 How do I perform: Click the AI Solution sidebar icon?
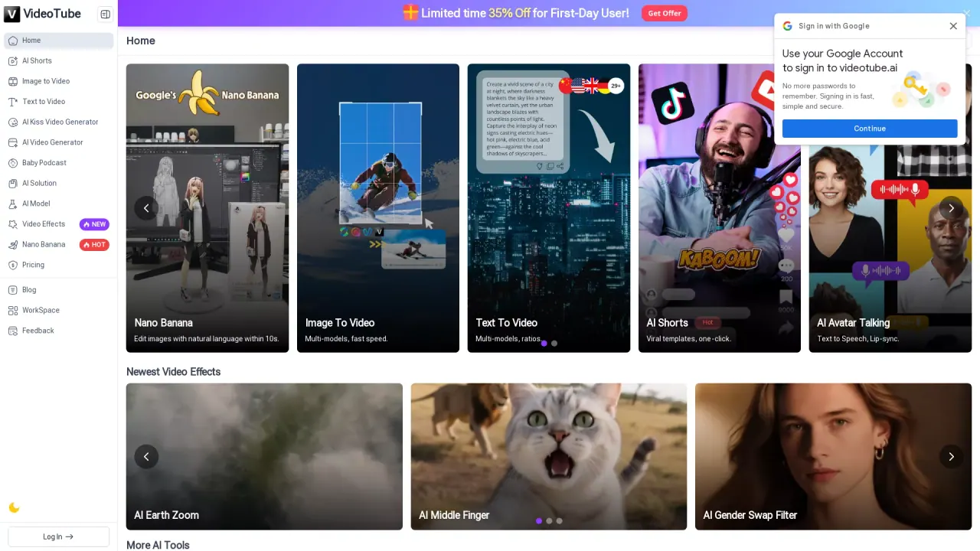[x=13, y=184]
